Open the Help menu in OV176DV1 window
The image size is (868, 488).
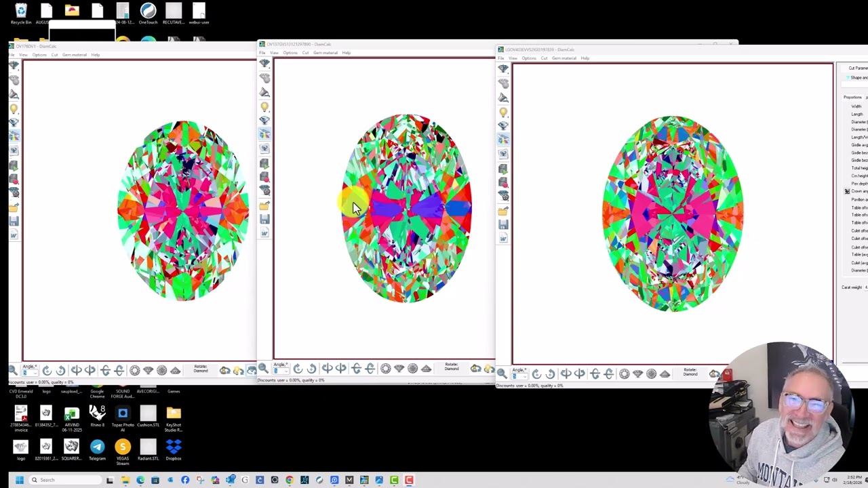[96, 55]
